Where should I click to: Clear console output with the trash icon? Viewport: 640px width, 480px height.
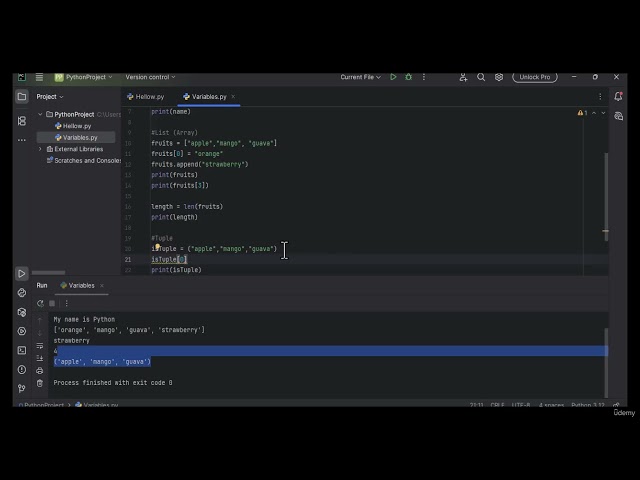pyautogui.click(x=40, y=383)
